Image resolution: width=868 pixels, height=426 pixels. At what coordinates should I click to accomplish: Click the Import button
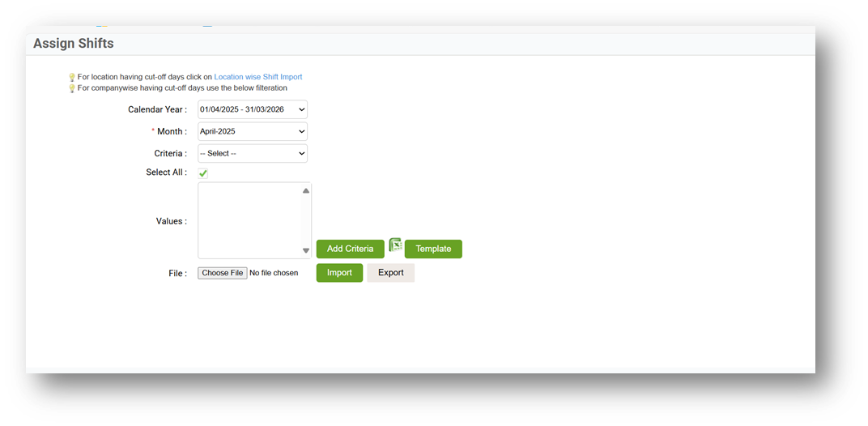click(339, 273)
